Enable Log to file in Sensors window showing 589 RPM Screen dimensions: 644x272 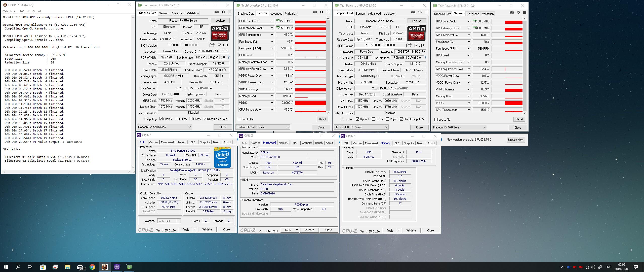click(x=436, y=120)
